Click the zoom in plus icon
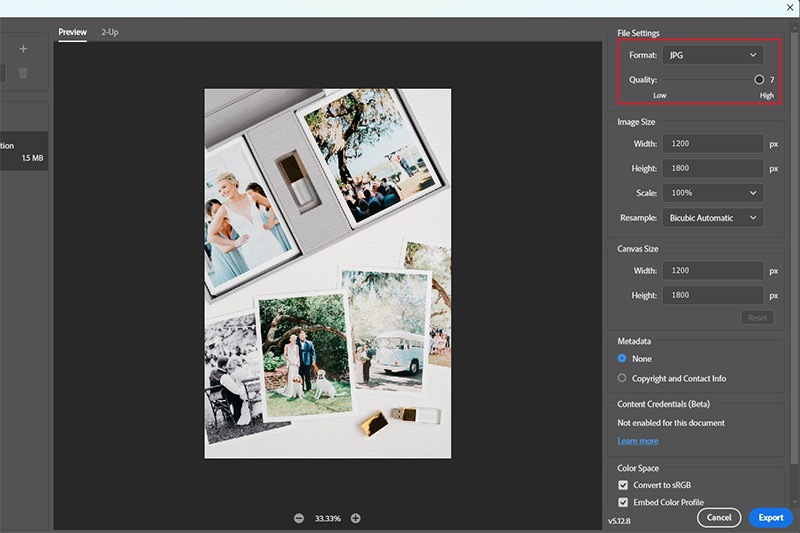Viewport: 800px width, 533px height. [355, 518]
